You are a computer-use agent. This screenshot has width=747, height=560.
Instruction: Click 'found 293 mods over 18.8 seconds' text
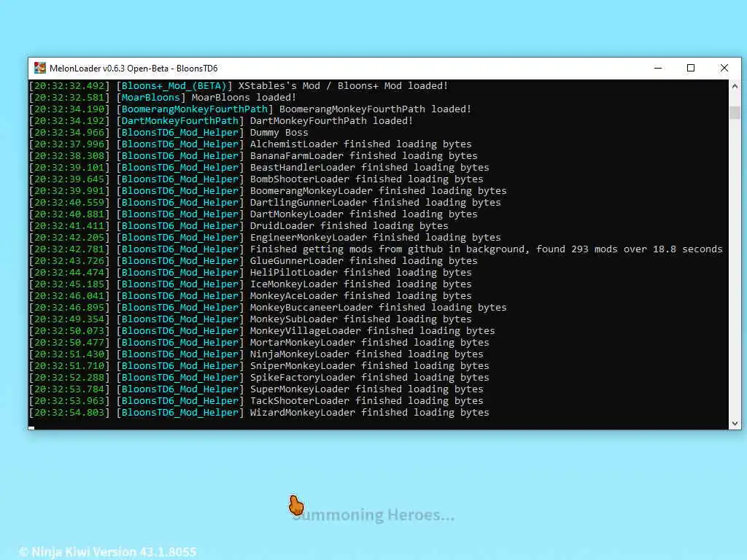tap(630, 249)
